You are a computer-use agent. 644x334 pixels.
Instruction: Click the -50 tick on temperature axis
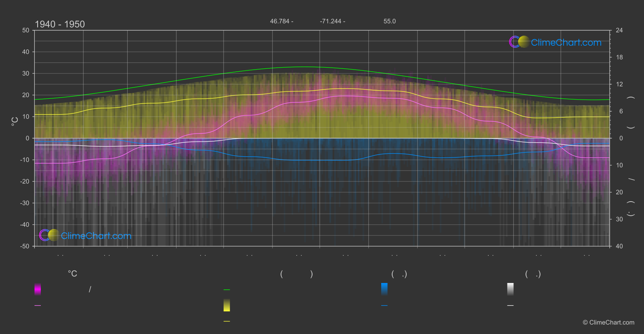tap(25, 246)
